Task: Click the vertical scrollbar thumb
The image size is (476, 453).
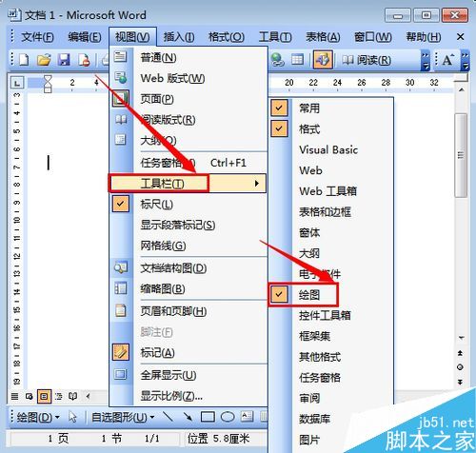Action: [461, 155]
